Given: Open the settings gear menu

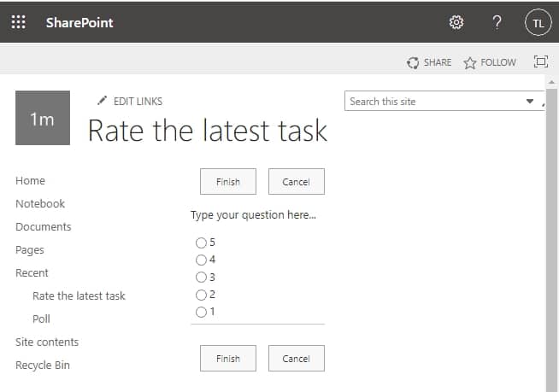Looking at the screenshot, I should [x=456, y=22].
